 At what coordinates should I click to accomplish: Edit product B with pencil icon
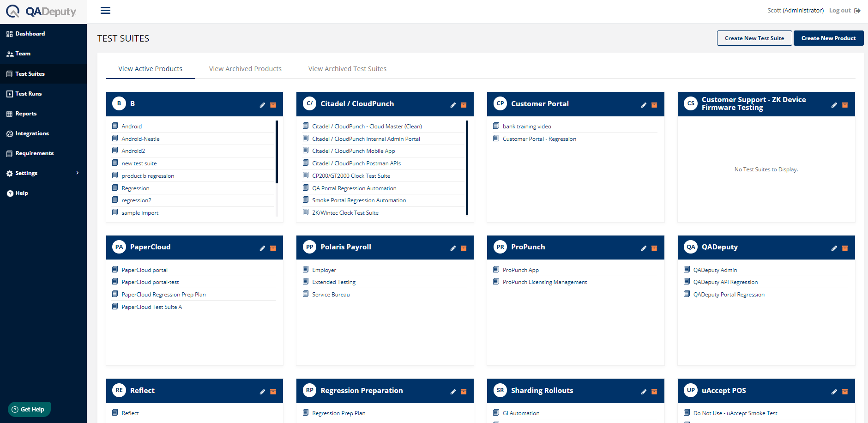262,105
